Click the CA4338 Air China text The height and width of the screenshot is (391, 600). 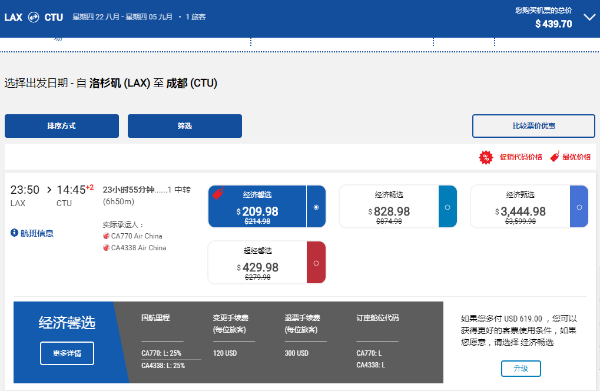click(139, 248)
